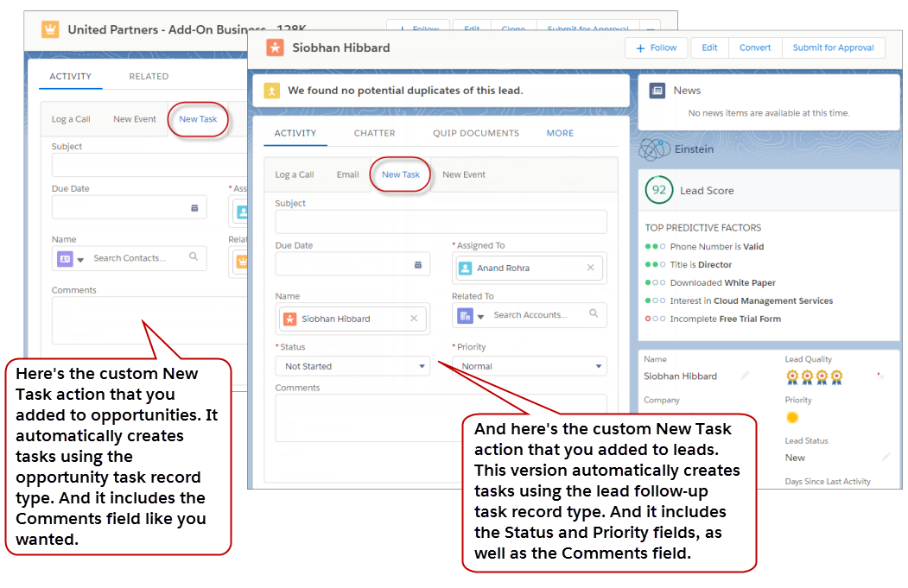Viewport: 908px width, 588px height.
Task: Click the pencil edit icon beside Lead Status
Action: 886,458
